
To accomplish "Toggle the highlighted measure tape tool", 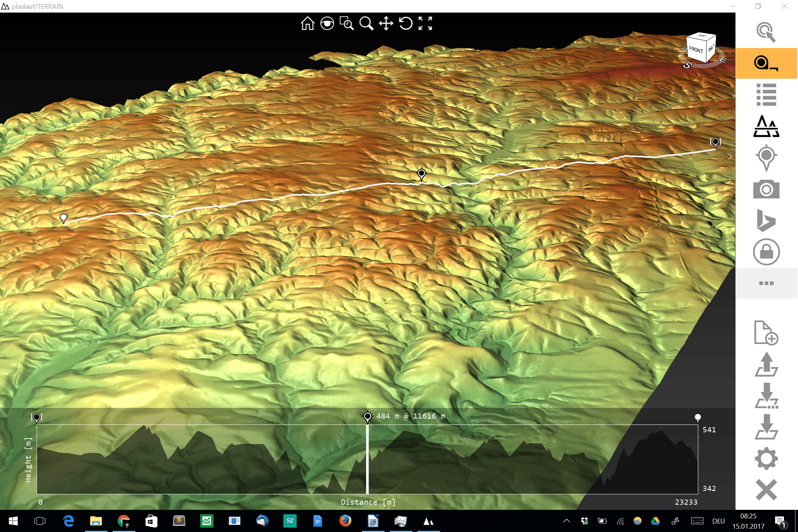I will click(x=766, y=63).
